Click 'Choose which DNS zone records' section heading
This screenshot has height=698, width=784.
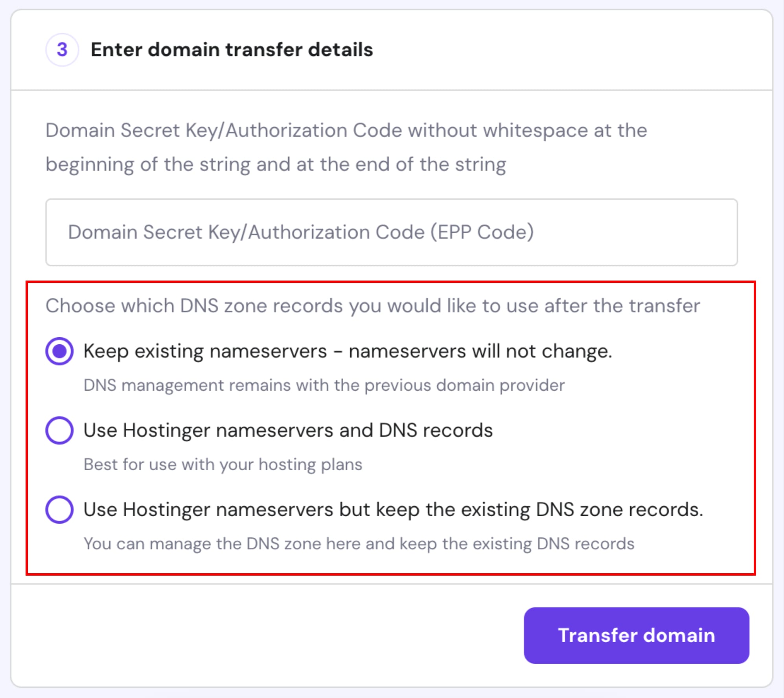(373, 306)
